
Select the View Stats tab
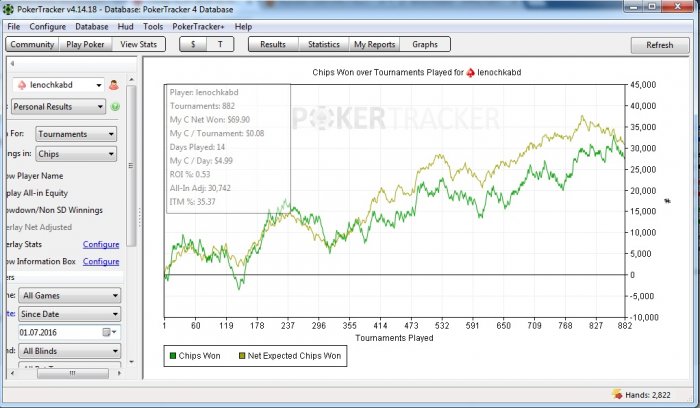pos(138,44)
